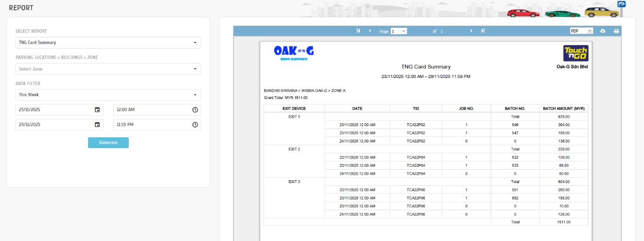Open the This Week data filter dropdown
Viewport: 644px width, 241px height.
108,95
